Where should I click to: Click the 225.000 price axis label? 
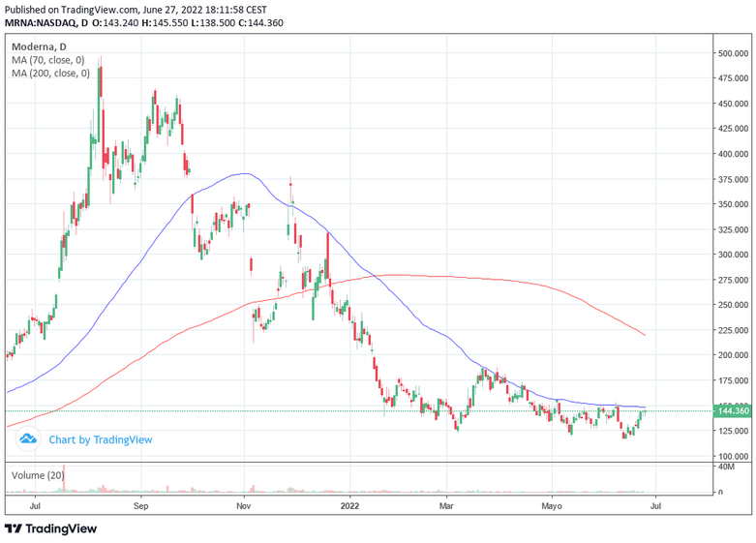click(734, 330)
